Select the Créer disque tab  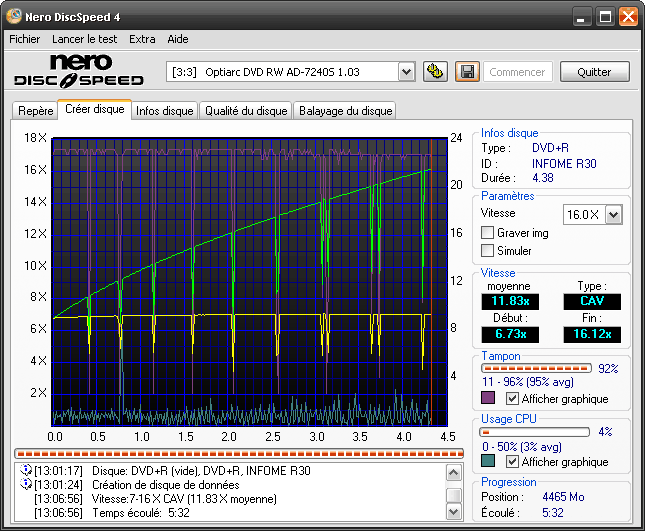point(95,109)
